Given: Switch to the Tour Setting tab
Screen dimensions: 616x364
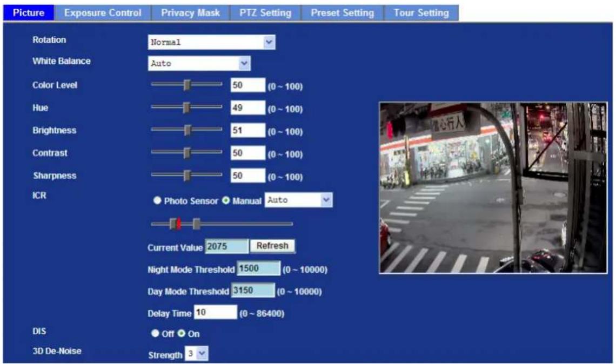Looking at the screenshot, I should coord(421,12).
